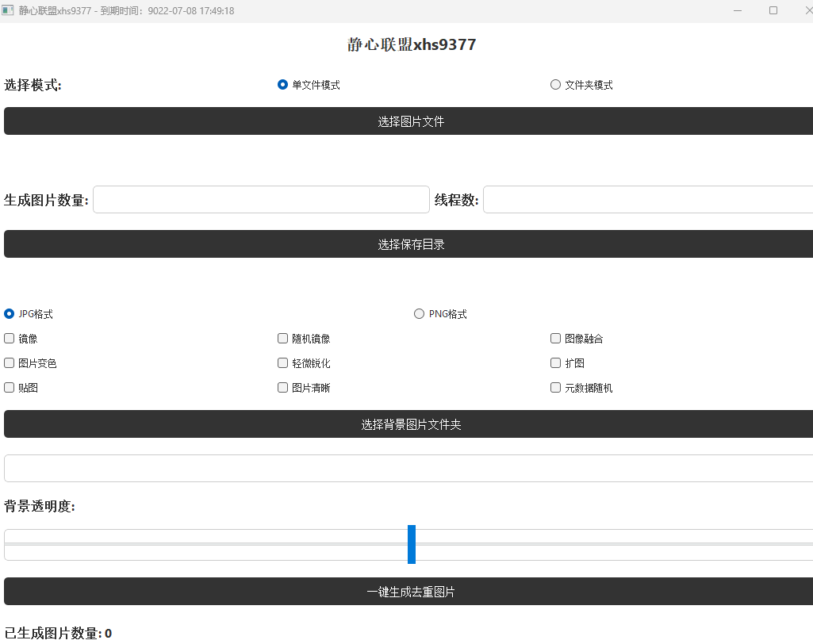Screen dimensions: 813x644
Task: Select 文件夹模式 radio button
Action: 555,85
